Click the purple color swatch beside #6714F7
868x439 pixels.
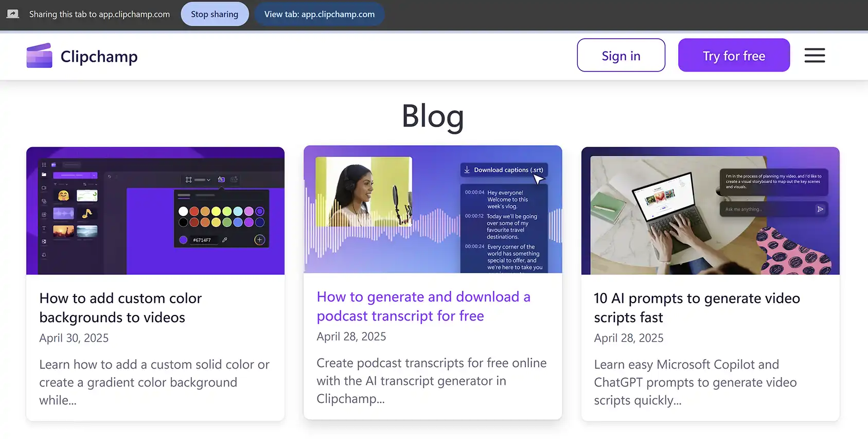click(183, 240)
